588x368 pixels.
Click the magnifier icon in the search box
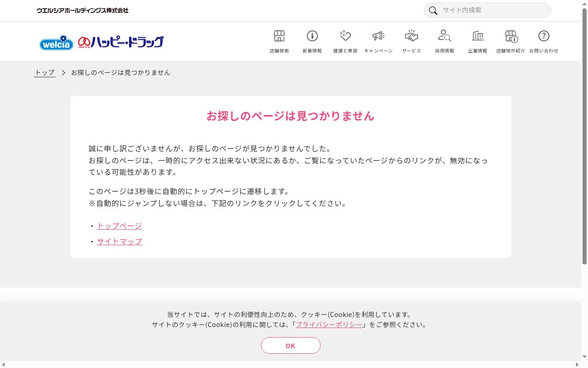tap(433, 11)
